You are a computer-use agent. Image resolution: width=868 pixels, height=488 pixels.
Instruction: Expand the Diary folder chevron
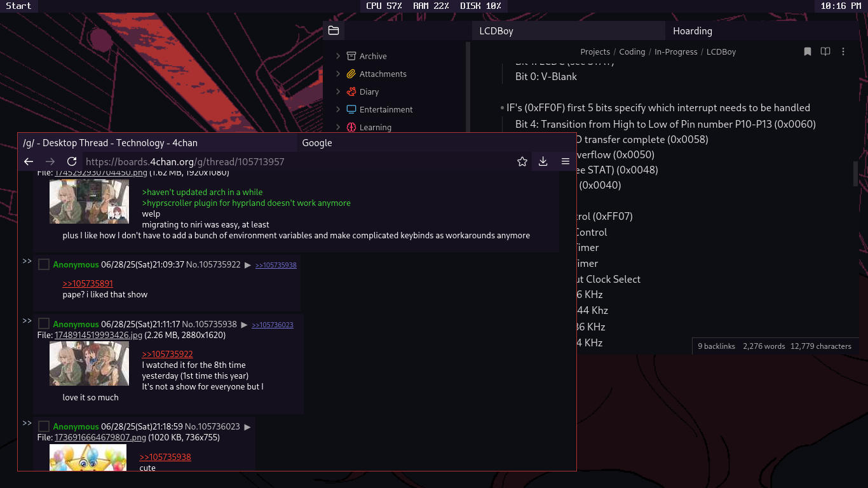(x=338, y=91)
